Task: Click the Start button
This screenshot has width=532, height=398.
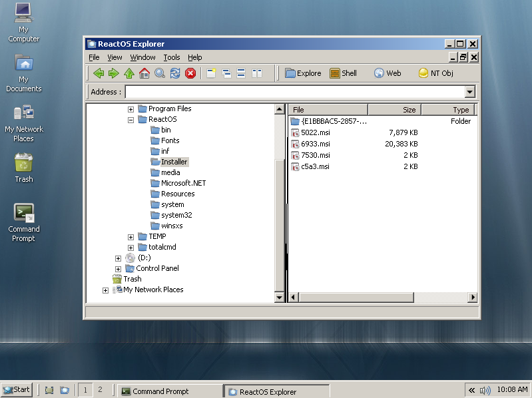Action: pos(17,390)
